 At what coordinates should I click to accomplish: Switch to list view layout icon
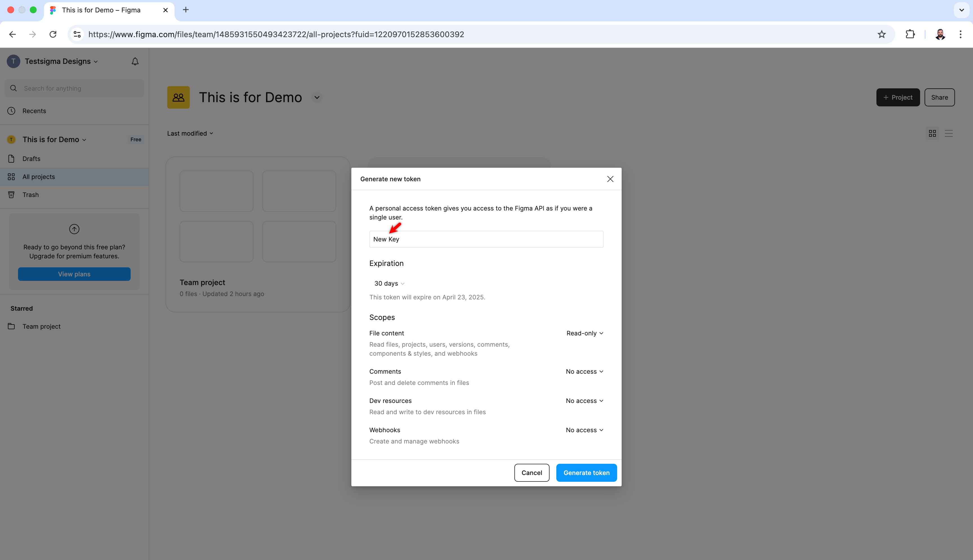pyautogui.click(x=949, y=133)
